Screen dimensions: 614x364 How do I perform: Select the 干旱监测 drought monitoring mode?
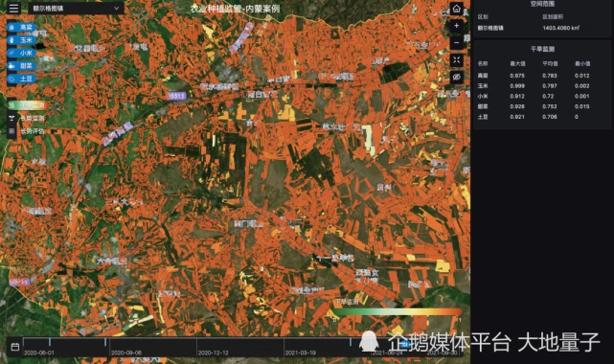pyautogui.click(x=28, y=105)
